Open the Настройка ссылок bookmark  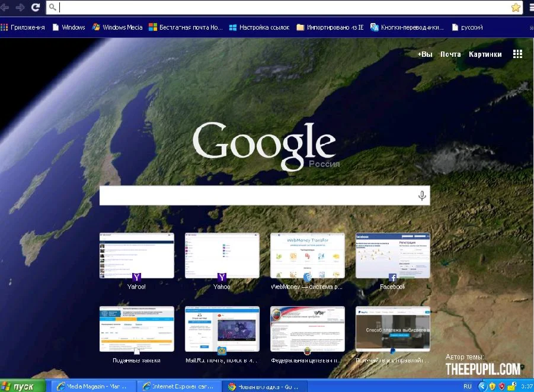[259, 27]
